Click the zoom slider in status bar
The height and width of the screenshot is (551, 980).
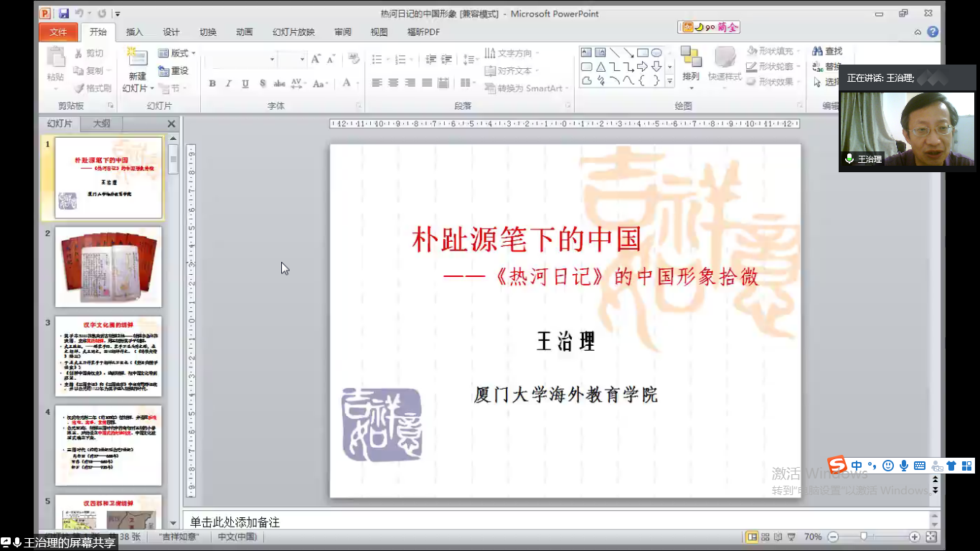(x=864, y=537)
